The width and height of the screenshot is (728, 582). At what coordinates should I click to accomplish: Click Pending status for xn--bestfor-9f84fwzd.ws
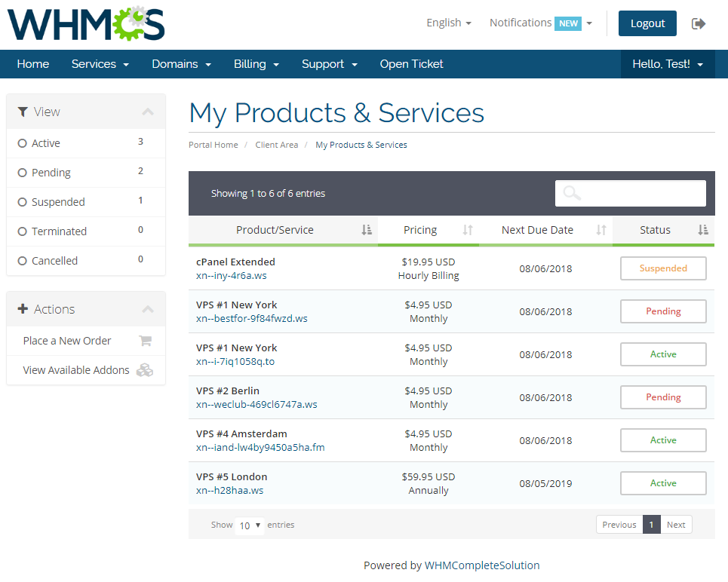[x=663, y=311]
